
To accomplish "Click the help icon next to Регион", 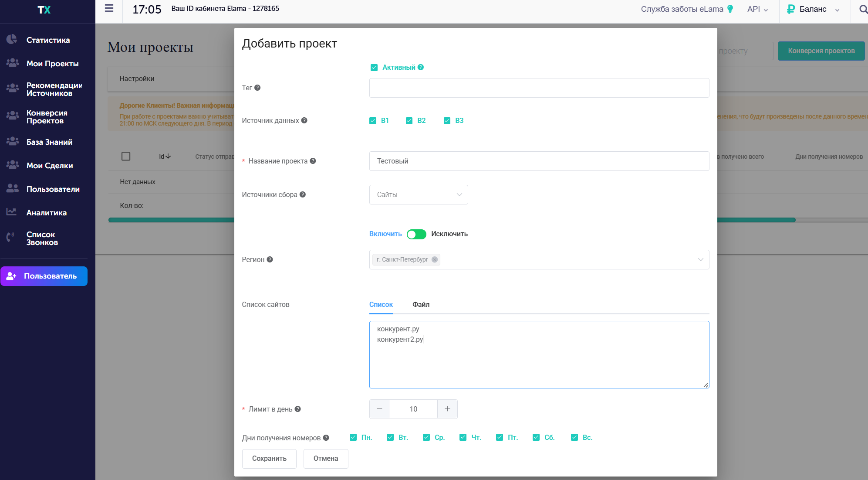I will 270,259.
